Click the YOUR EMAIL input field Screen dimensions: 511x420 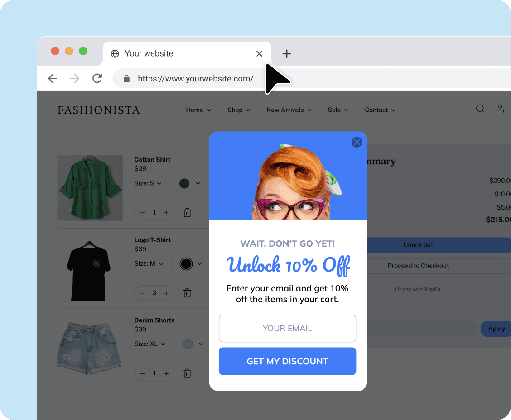tap(287, 328)
